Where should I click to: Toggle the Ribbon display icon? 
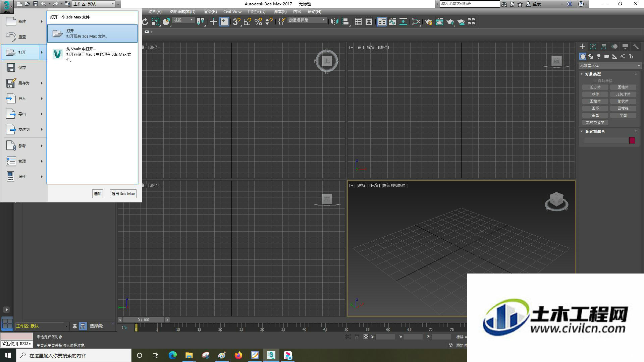click(382, 22)
